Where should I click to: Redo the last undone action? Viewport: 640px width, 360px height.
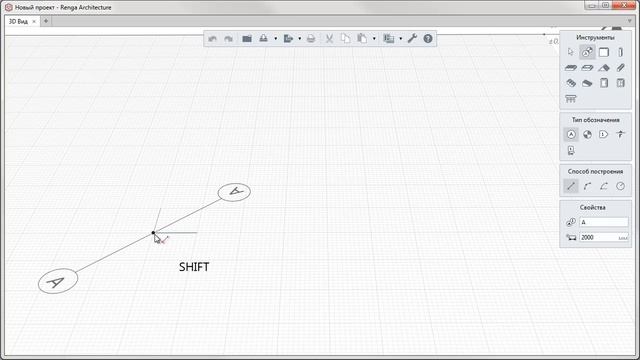click(229, 39)
